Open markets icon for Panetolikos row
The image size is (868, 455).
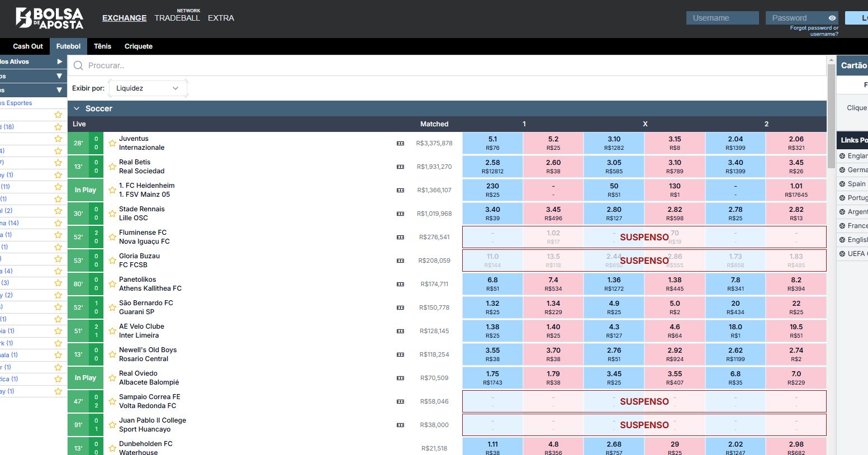click(400, 285)
